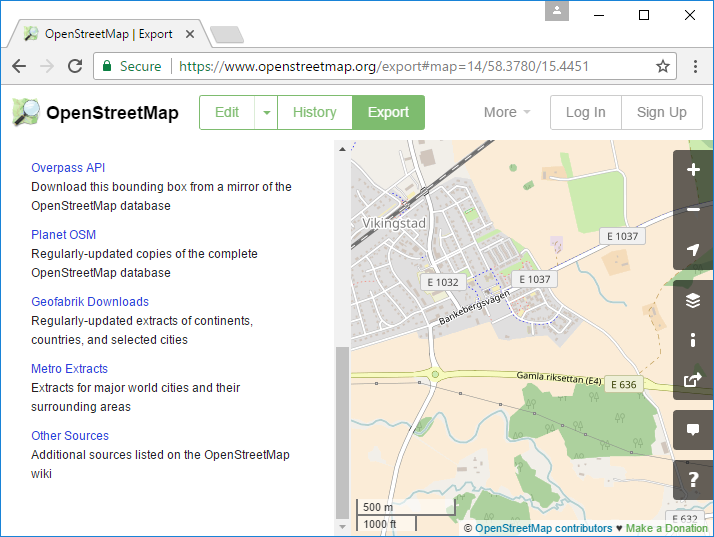This screenshot has width=714, height=537.
Task: Click the Make a Donation link
Action: [x=667, y=528]
